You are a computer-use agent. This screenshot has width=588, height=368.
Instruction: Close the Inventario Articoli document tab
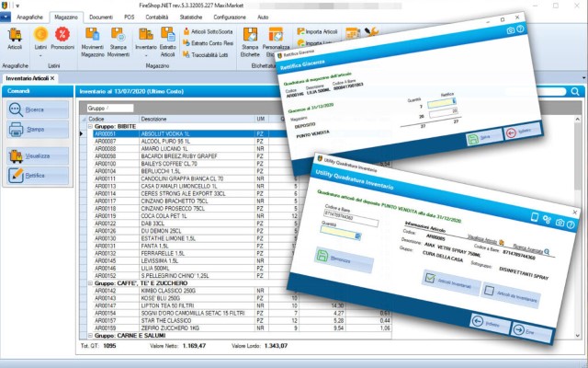click(x=52, y=78)
